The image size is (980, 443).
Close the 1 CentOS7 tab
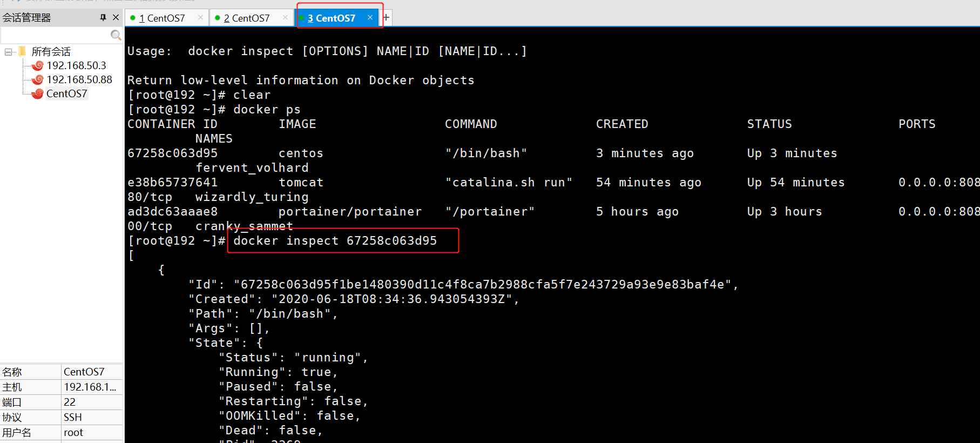coord(200,17)
